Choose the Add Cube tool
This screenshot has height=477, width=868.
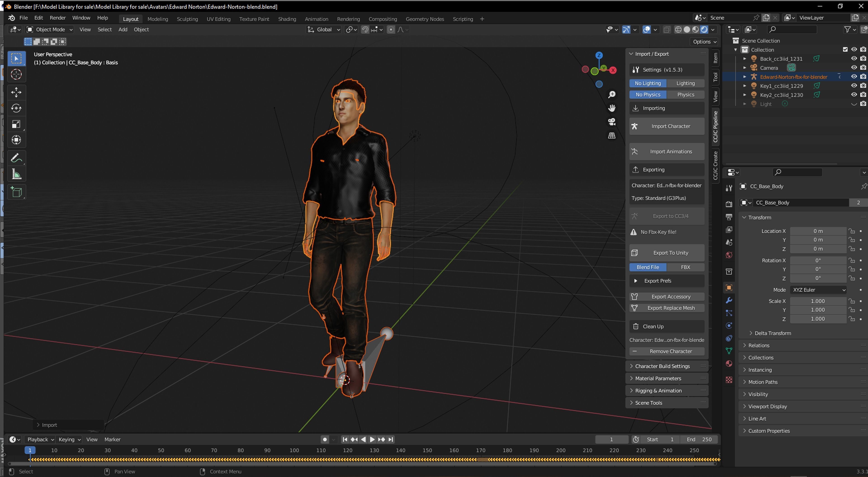(16, 192)
